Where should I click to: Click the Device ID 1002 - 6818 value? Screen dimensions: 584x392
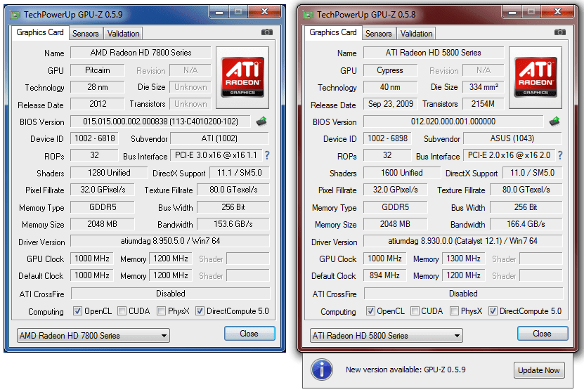(95, 138)
